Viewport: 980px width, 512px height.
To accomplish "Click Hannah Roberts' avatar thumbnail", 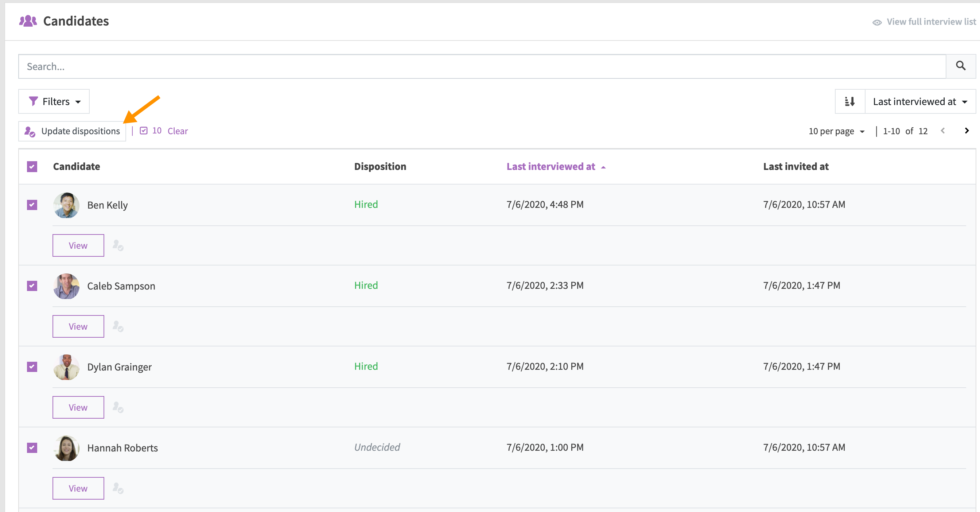I will click(x=66, y=448).
